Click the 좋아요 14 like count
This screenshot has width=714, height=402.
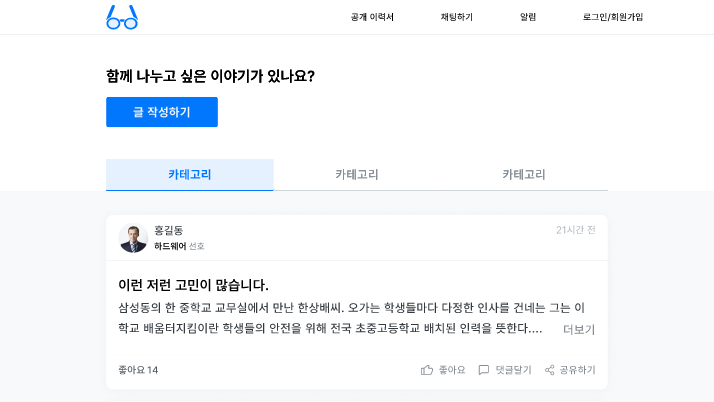[138, 370]
